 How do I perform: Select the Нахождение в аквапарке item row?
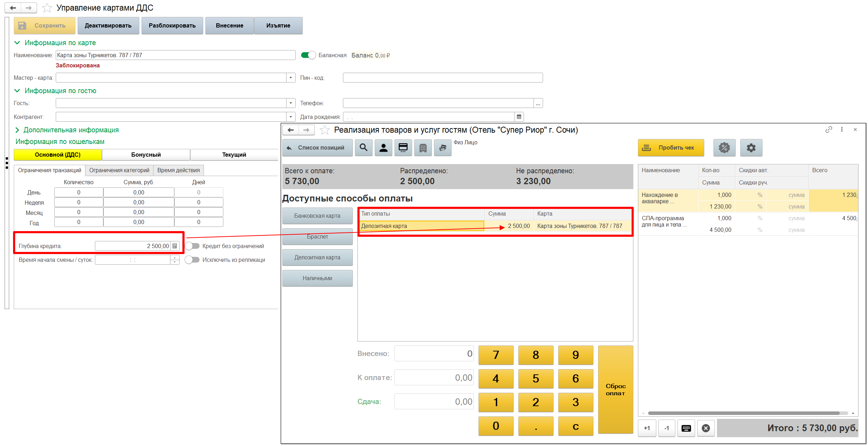(748, 200)
